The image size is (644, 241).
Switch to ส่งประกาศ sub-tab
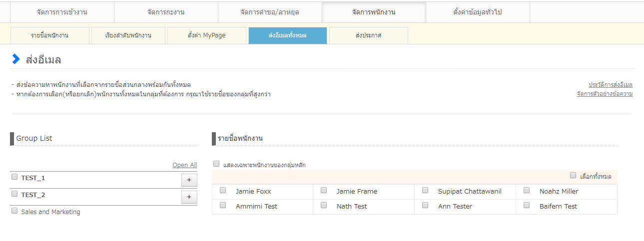[x=368, y=35]
